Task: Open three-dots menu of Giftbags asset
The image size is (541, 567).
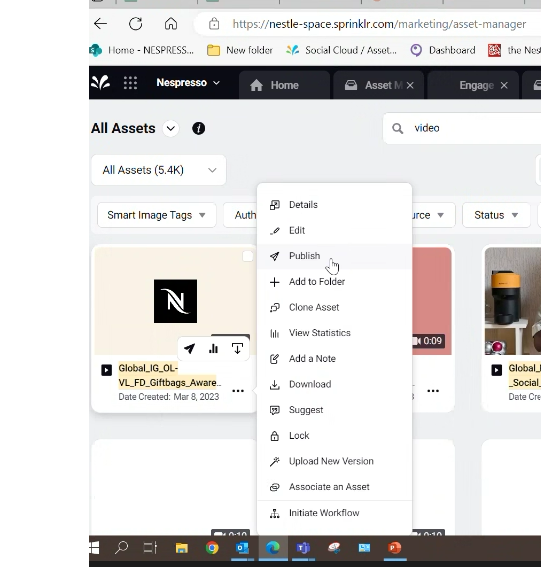Action: pos(238,391)
